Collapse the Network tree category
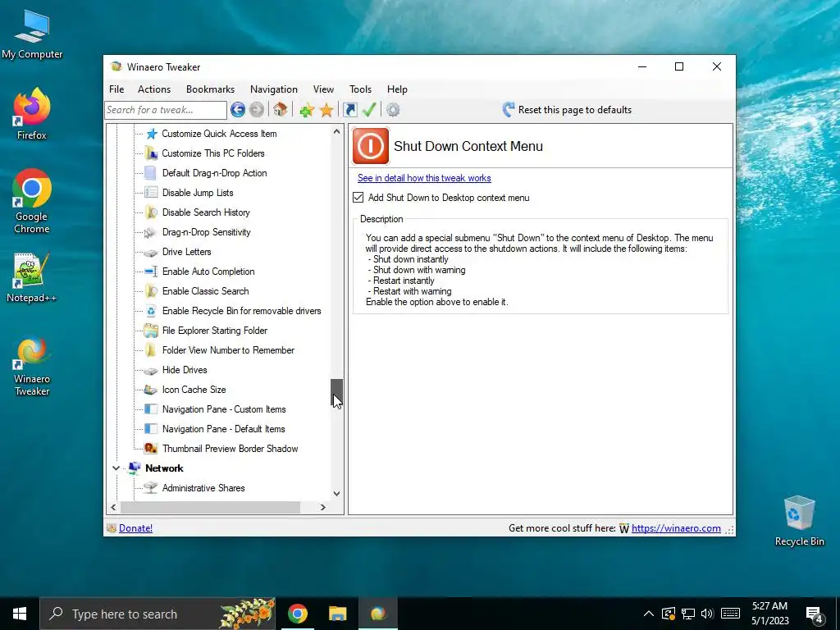 pos(116,468)
